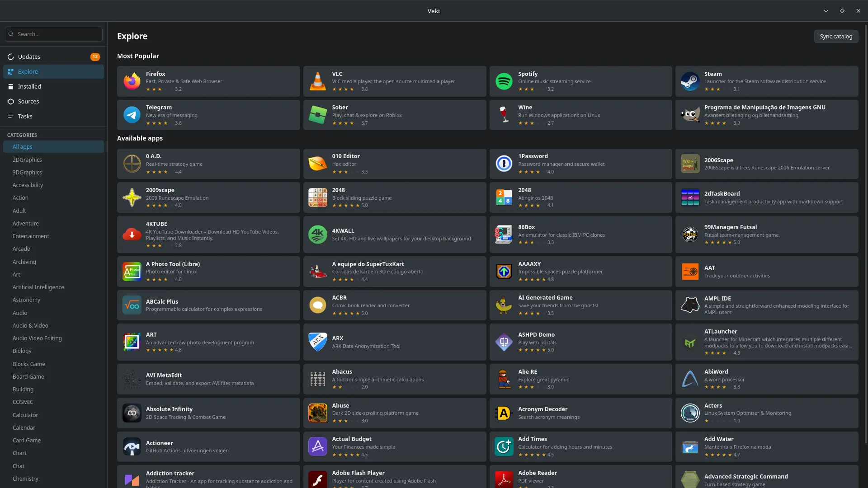
Task: Click the 99Managers Futsal icon
Action: (690, 235)
